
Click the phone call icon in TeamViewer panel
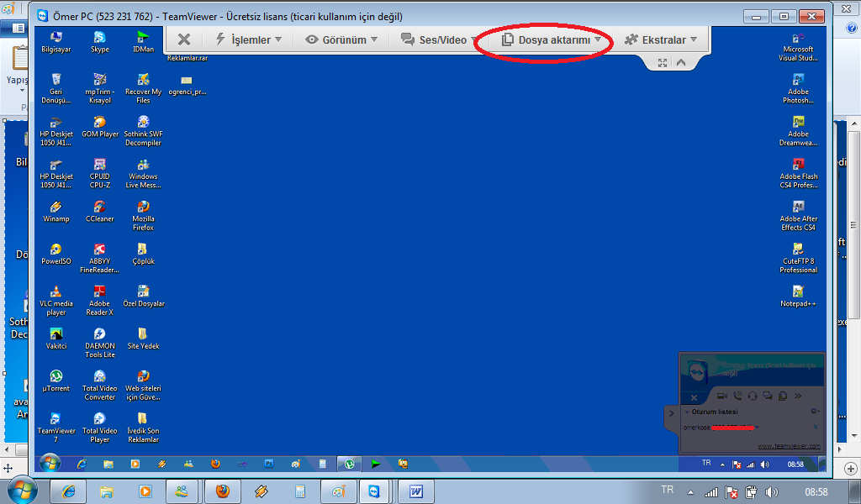point(737,396)
